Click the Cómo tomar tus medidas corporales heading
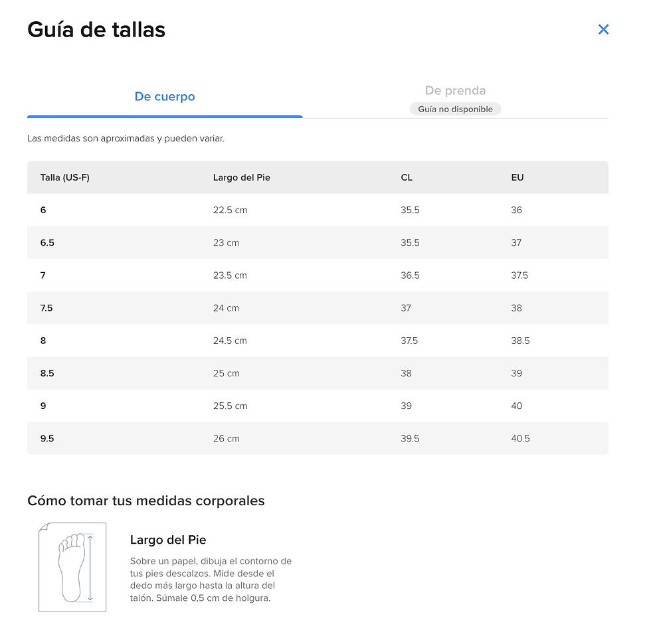 tap(145, 501)
